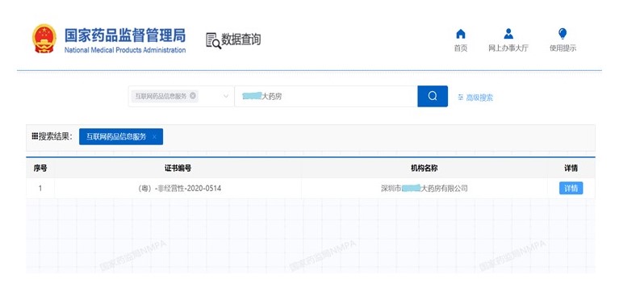Viewport: 644px width, 296px height.
Task: Click the 大药房有限公司 organization name cell
Action: coord(424,189)
